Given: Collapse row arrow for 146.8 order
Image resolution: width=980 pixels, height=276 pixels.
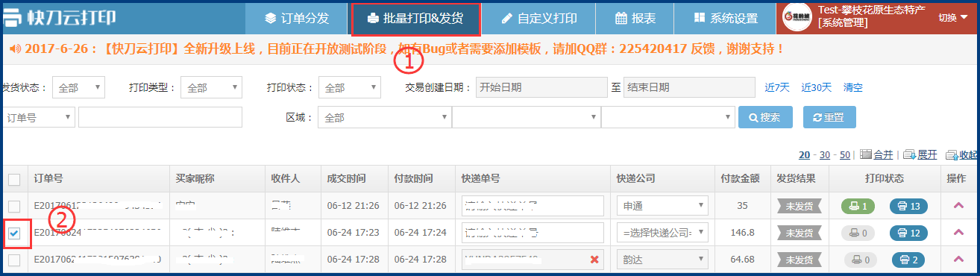Looking at the screenshot, I should 958,233.
